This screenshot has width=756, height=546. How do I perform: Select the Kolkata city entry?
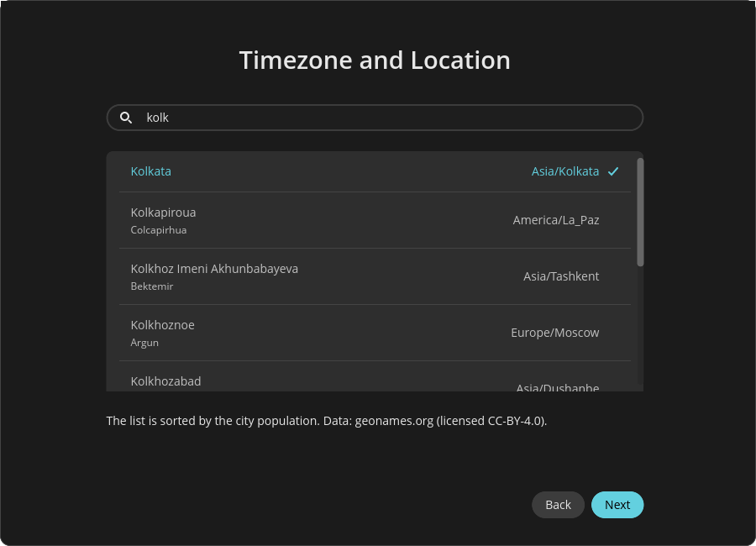point(151,171)
